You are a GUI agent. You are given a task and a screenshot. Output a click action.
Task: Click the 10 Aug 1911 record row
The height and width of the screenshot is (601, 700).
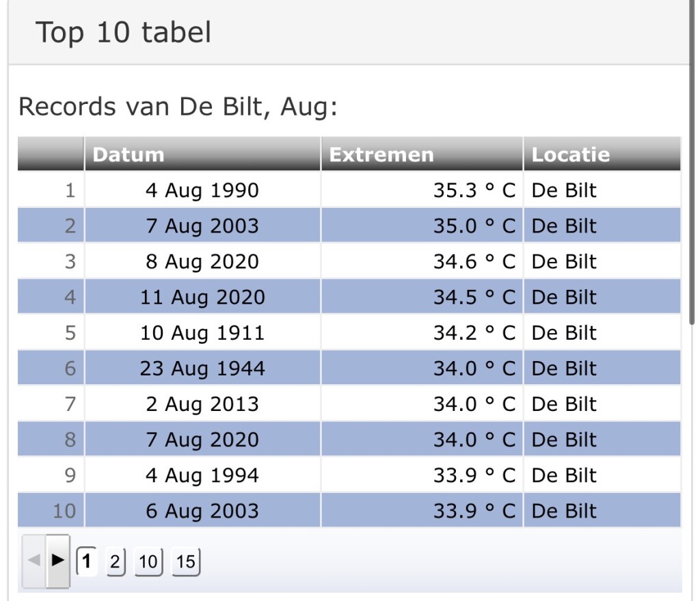click(349, 333)
